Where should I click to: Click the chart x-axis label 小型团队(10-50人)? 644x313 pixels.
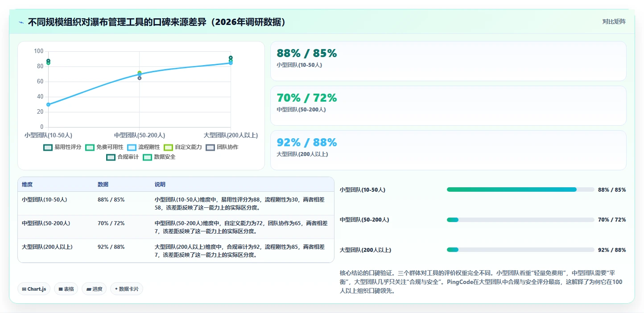(48, 135)
